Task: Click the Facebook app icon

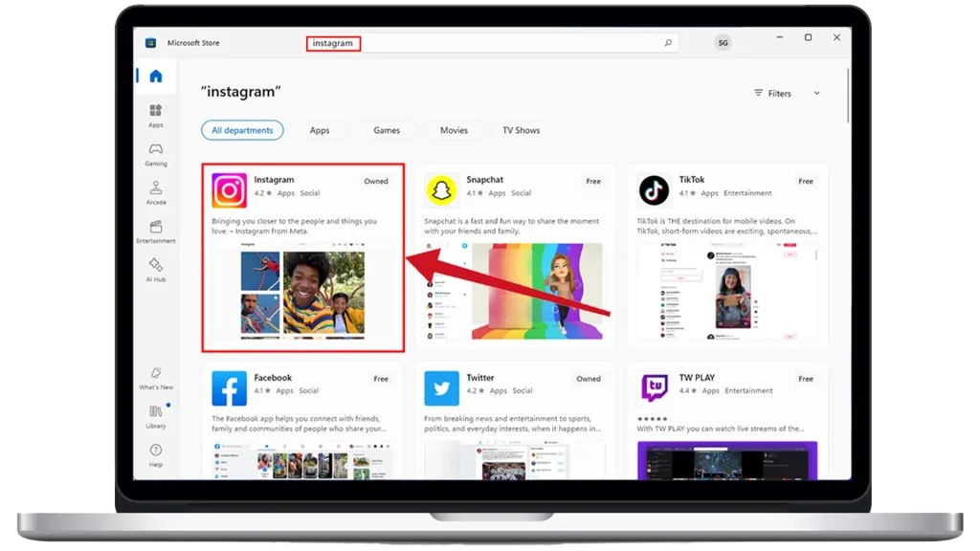Action: 229,388
